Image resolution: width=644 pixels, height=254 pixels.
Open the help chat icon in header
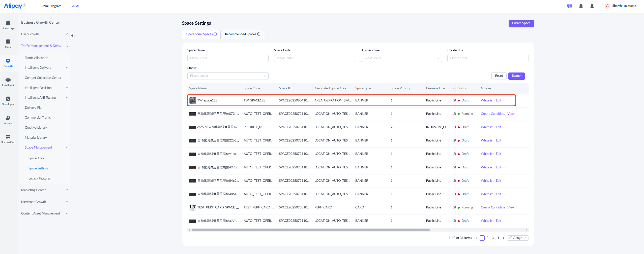click(570, 6)
